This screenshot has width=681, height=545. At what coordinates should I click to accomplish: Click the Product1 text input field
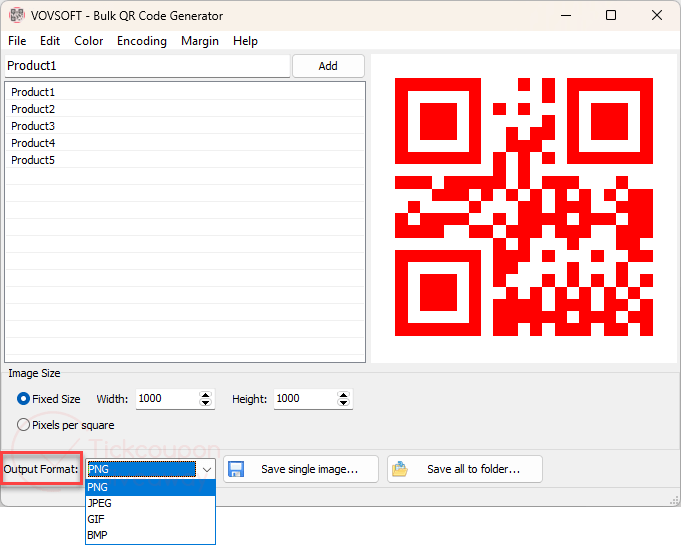147,66
